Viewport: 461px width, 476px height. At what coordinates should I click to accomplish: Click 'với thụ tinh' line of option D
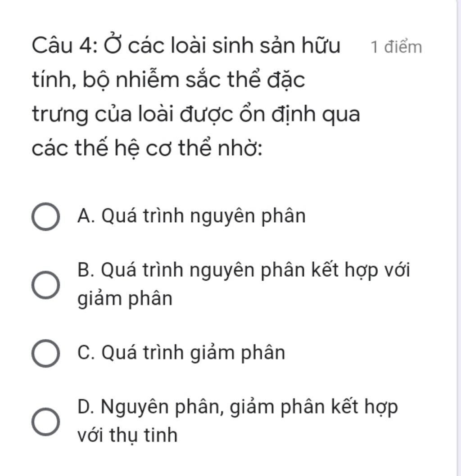pos(127,435)
